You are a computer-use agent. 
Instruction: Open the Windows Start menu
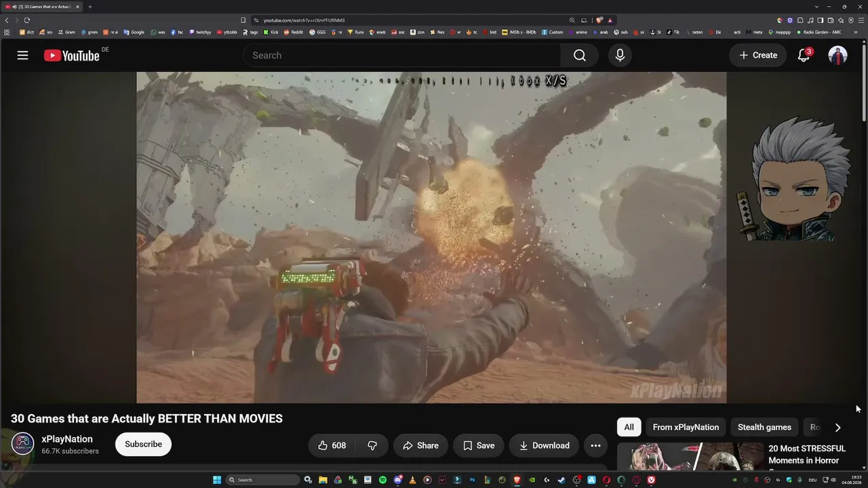(x=217, y=480)
